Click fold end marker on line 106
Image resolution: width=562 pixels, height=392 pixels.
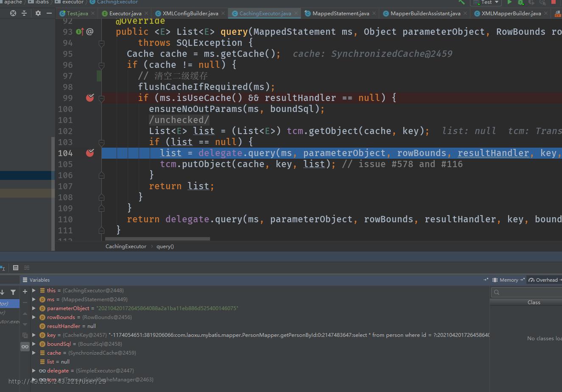(x=101, y=175)
